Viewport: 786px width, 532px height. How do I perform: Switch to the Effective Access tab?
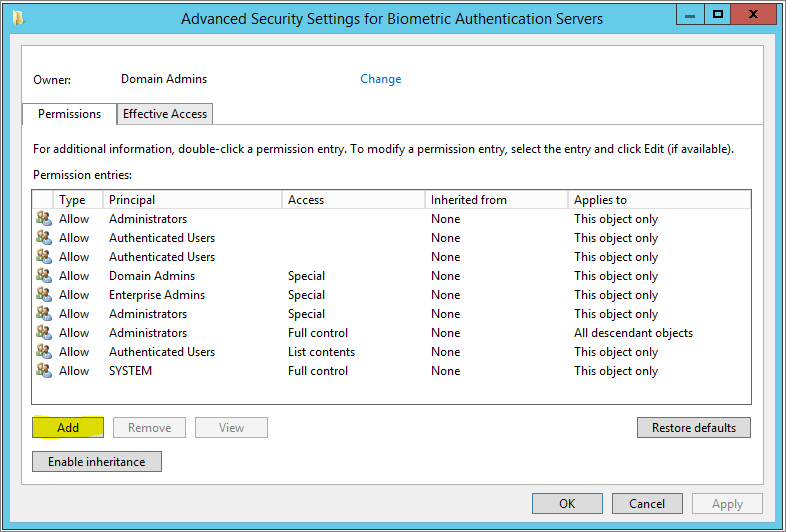coord(165,114)
